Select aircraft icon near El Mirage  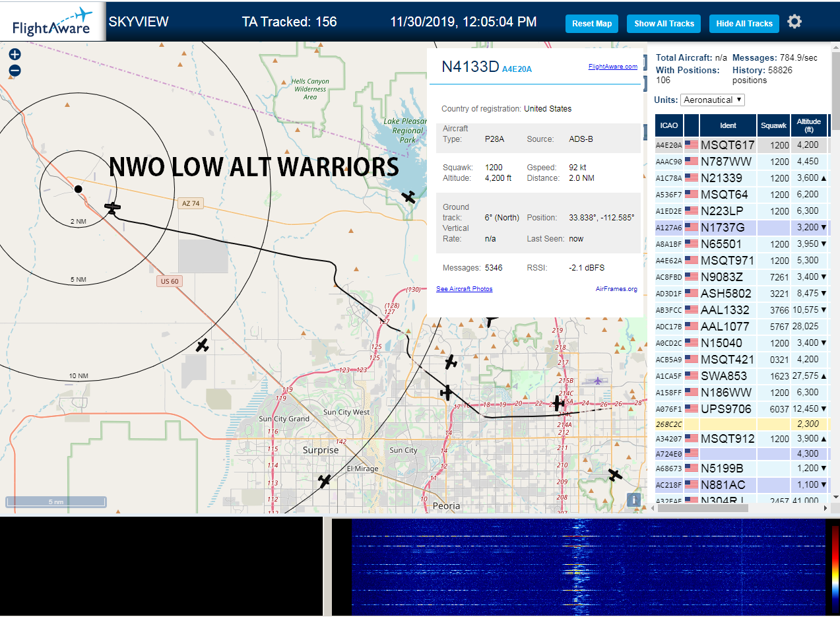[x=324, y=481]
